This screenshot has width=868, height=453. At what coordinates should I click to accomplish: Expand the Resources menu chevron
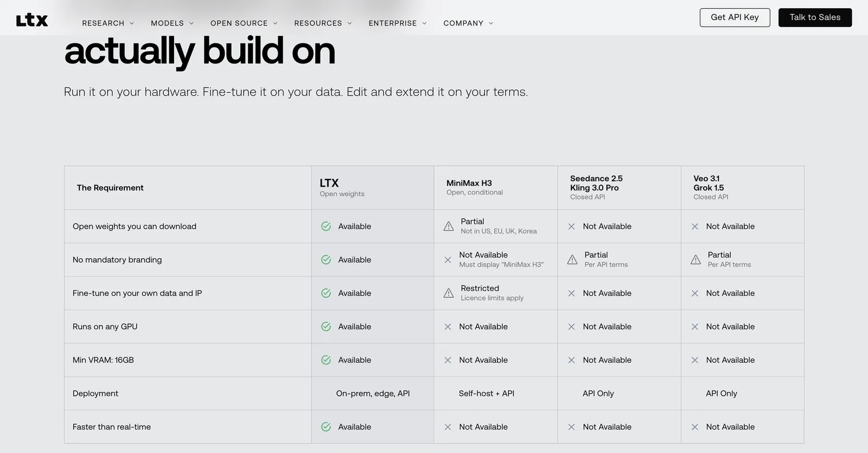point(349,23)
